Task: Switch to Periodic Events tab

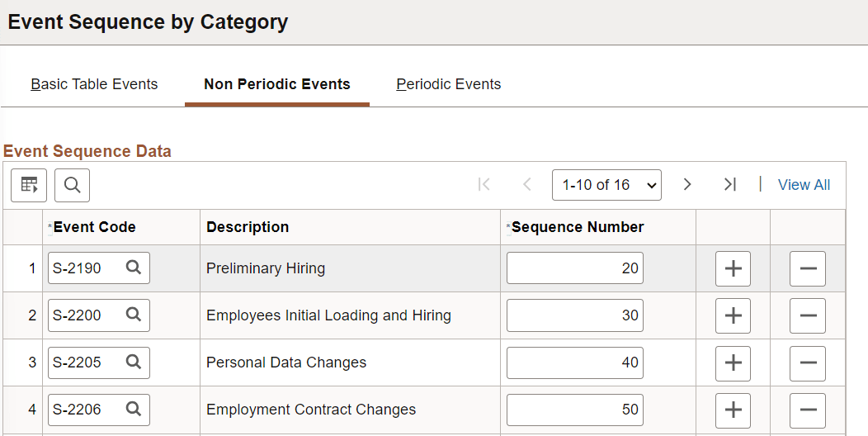Action: tap(448, 84)
